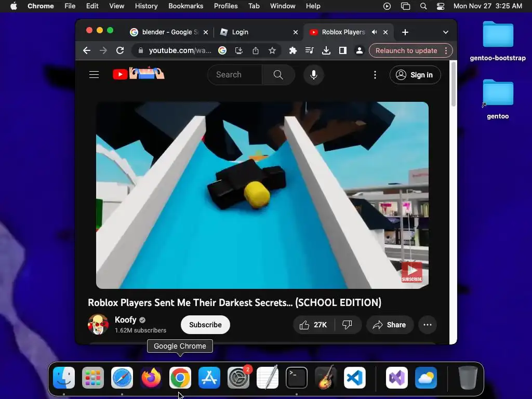The width and height of the screenshot is (532, 399).
Task: Reload the YouTube page
Action: [120, 50]
